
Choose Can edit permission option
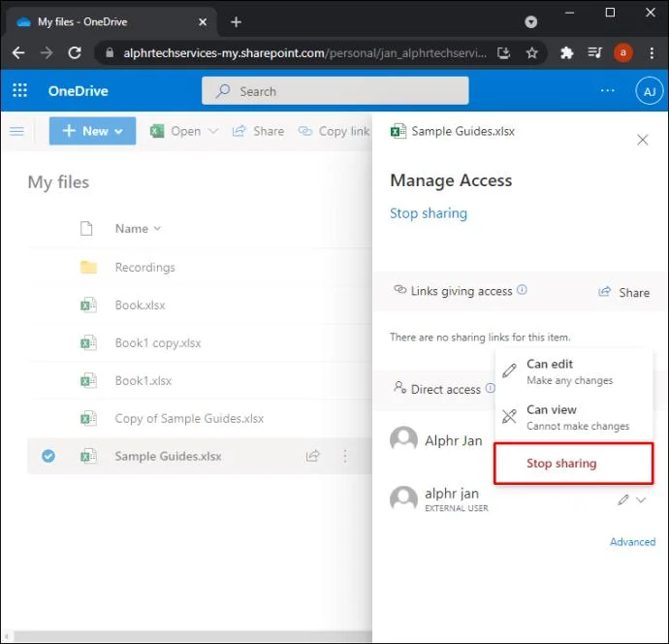tap(573, 371)
